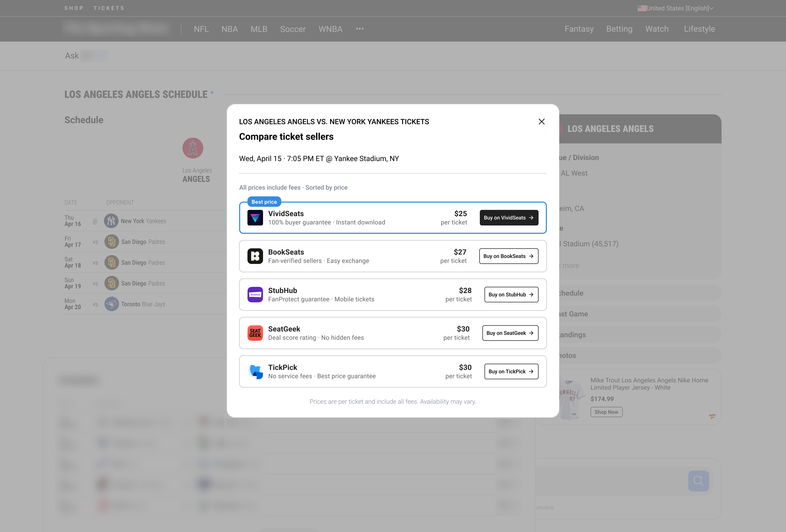Open the TICKETS link in top bar
The image size is (786, 532).
point(109,8)
